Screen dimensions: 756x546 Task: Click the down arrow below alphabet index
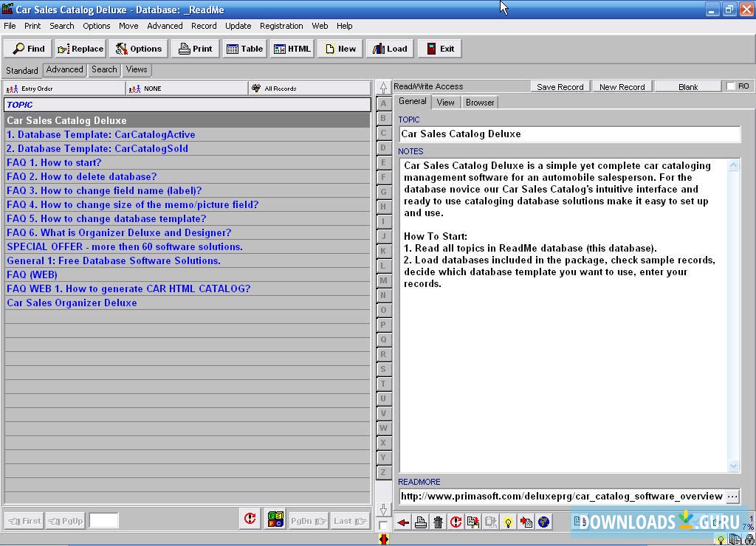pos(383,509)
